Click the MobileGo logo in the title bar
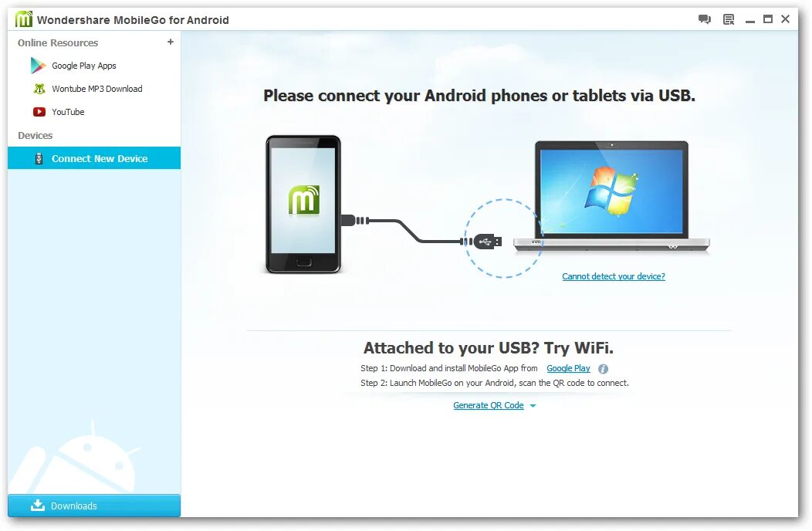Image resolution: width=812 pixels, height=531 pixels. (23, 19)
